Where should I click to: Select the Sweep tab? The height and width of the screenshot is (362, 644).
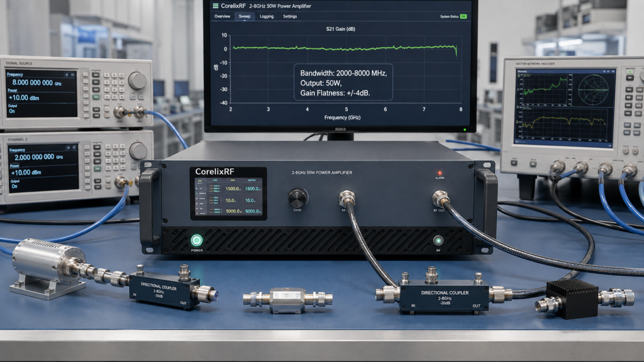[x=245, y=16]
